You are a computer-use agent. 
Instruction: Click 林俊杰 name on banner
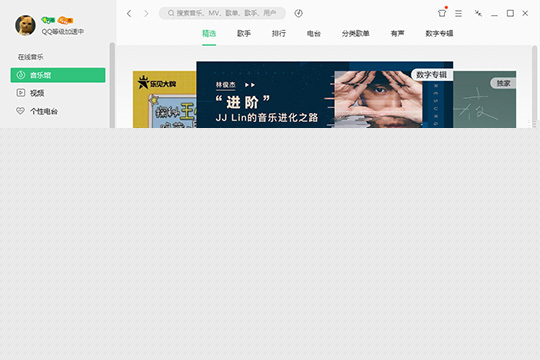tap(226, 85)
